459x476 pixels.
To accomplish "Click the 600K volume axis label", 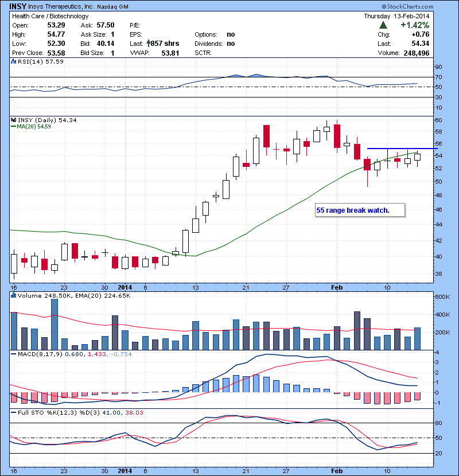I will tap(442, 296).
